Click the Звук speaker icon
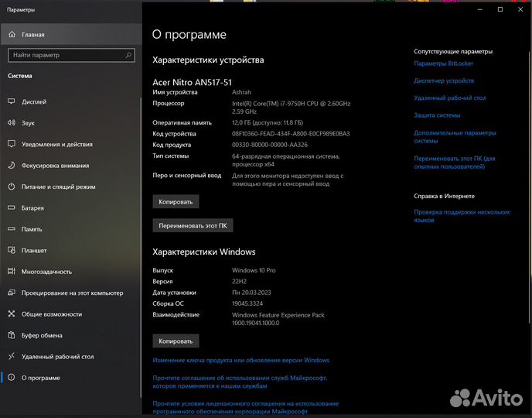Image resolution: width=532 pixels, height=418 pixels. [12, 122]
